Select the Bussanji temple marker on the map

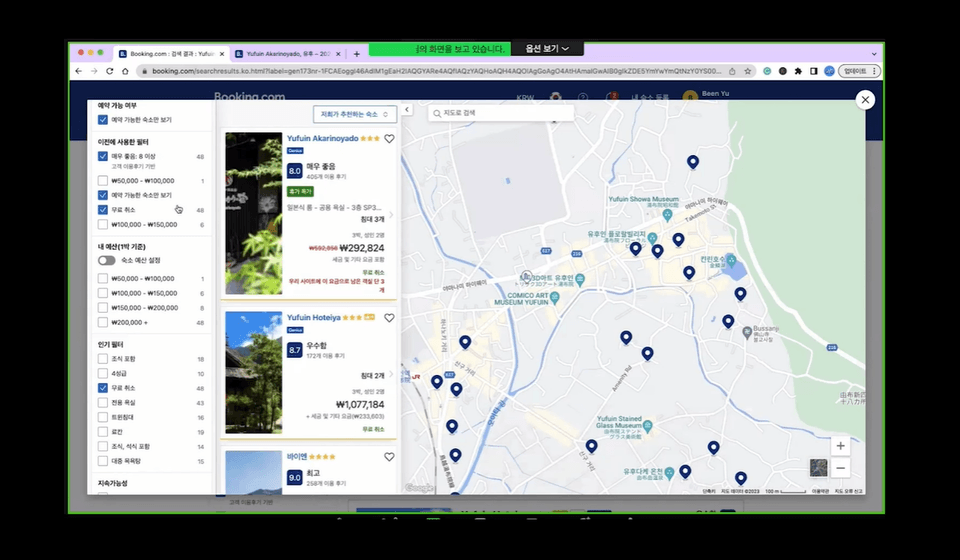pos(747,332)
